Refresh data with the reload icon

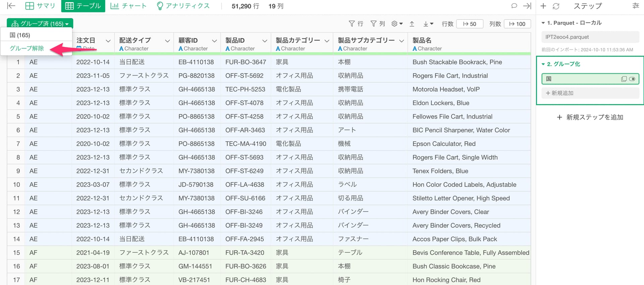[556, 6]
